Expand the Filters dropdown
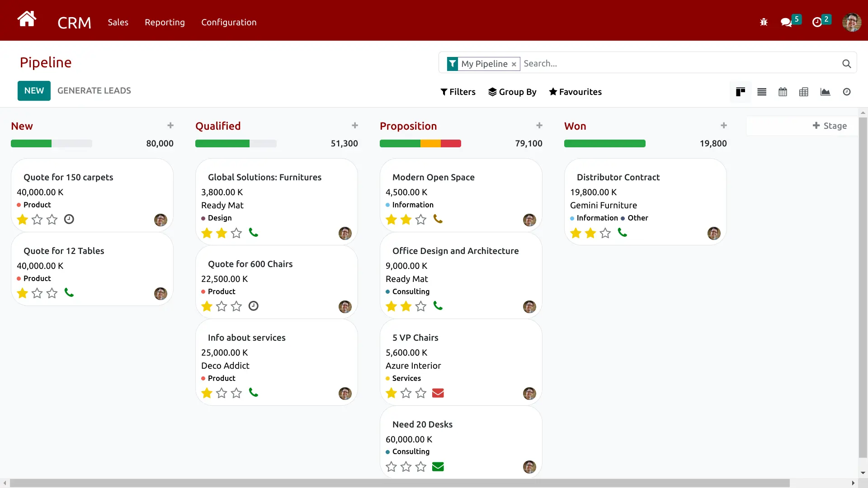Image resolution: width=868 pixels, height=488 pixels. (458, 92)
